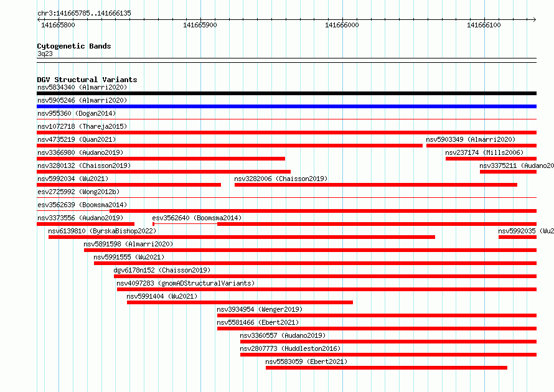Open nsv5581466 (Ebert2021) variant
Screen dimensions: 554x392
point(258,322)
